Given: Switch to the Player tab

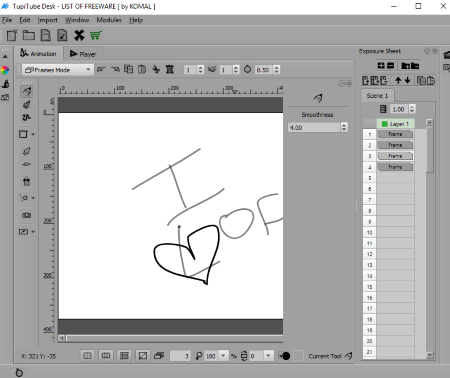Looking at the screenshot, I should [x=83, y=54].
